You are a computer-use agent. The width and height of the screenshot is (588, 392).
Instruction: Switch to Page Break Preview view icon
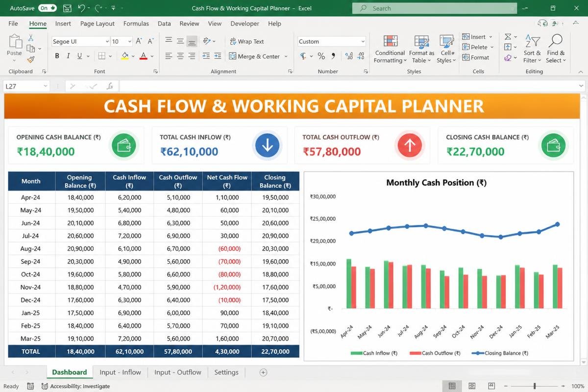coord(492,386)
